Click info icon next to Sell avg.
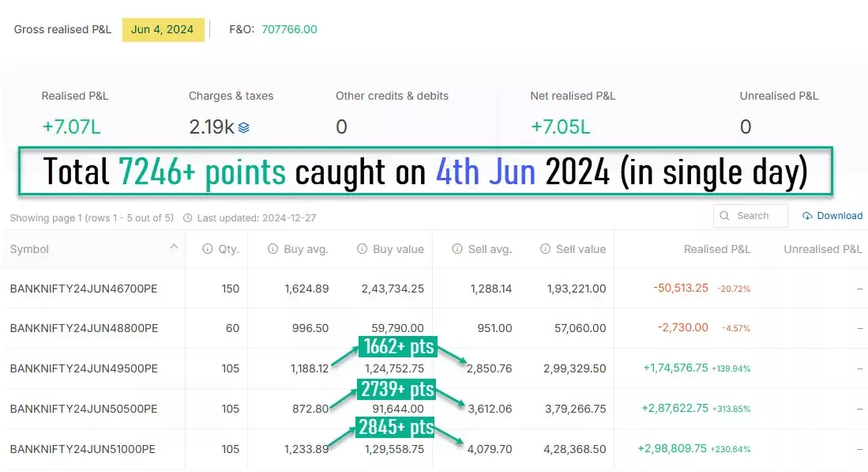 457,249
